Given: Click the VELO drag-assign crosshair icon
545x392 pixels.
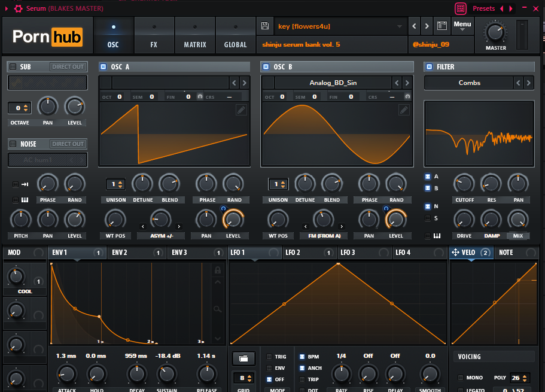Looking at the screenshot, I should click(x=455, y=252).
